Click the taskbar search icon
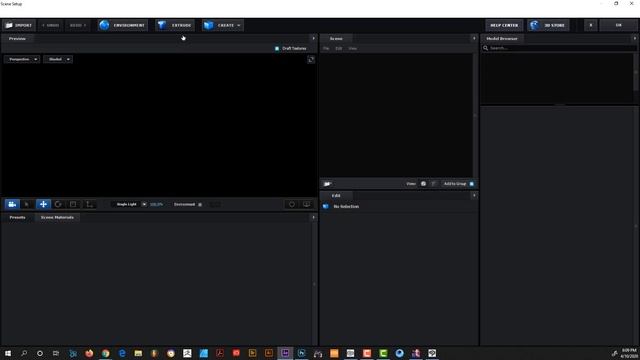 coord(24,353)
